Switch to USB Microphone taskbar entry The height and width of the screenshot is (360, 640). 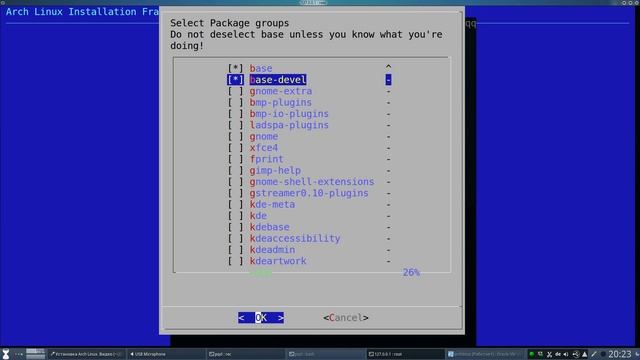coord(166,354)
